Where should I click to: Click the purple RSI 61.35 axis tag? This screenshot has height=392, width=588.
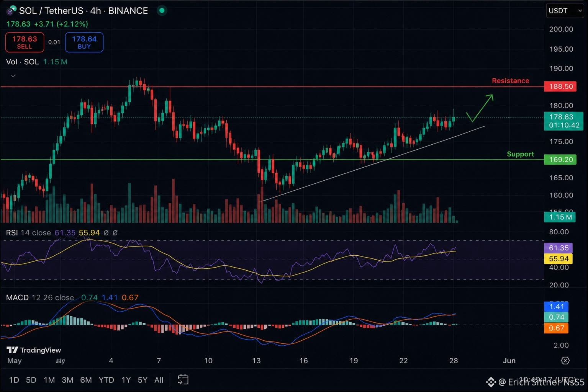coord(558,248)
